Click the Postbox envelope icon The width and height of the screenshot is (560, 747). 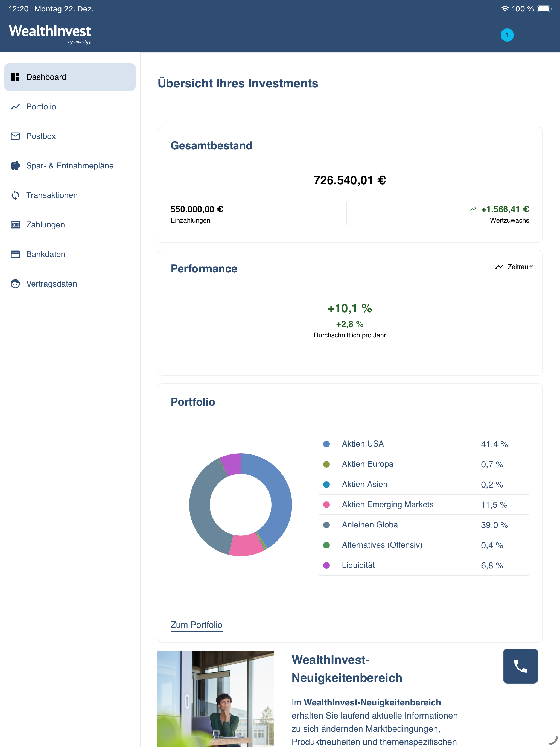click(x=15, y=136)
